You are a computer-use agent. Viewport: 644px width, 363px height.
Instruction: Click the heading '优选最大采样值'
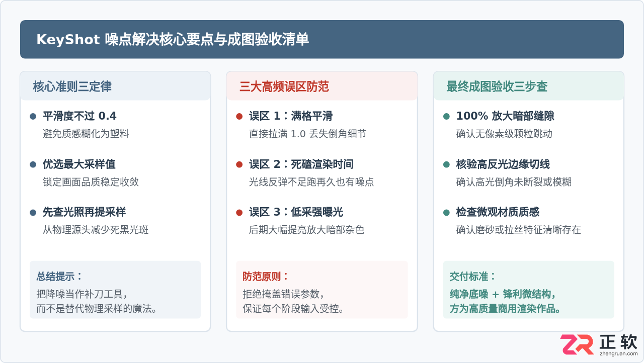tap(79, 164)
